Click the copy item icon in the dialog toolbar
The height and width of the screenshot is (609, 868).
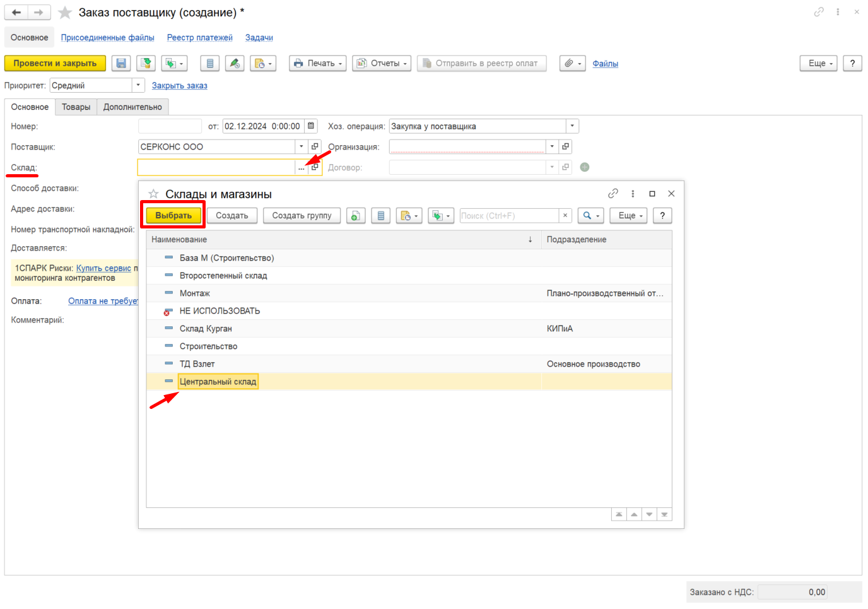[356, 216]
